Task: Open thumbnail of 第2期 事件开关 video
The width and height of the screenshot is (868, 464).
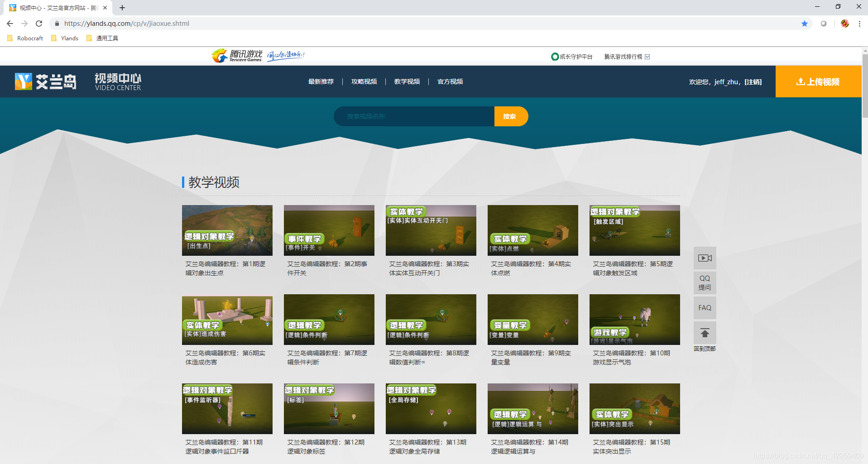Action: 329,230
